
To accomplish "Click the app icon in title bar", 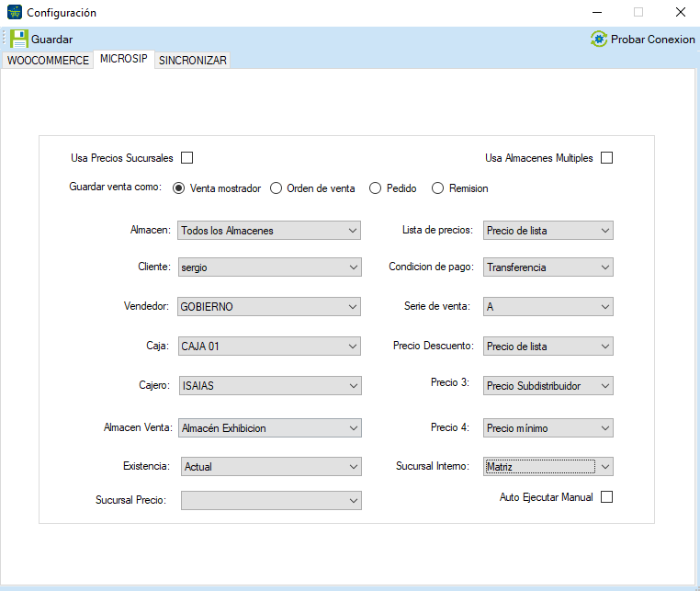I will click(x=15, y=12).
